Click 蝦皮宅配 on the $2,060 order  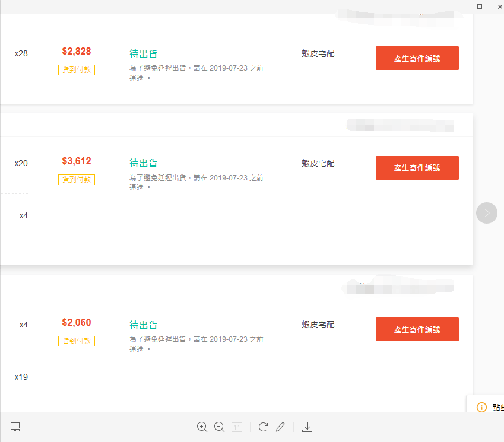pos(318,325)
